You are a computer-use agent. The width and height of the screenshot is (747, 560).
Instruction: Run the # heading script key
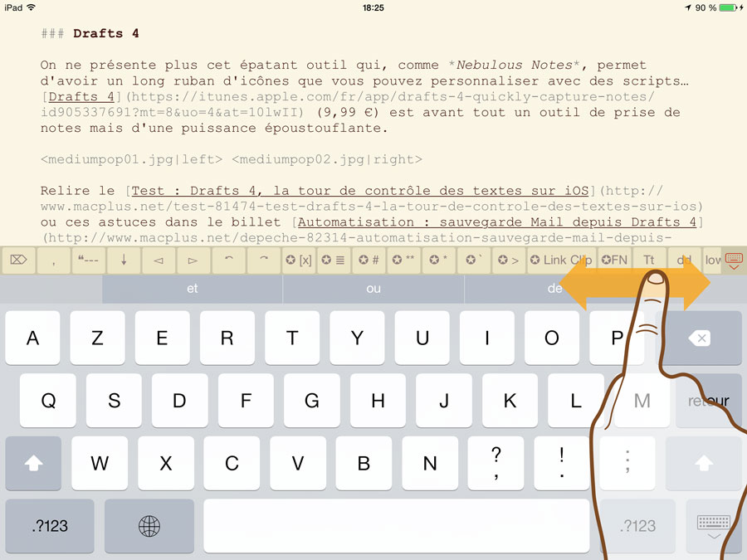tap(369, 260)
